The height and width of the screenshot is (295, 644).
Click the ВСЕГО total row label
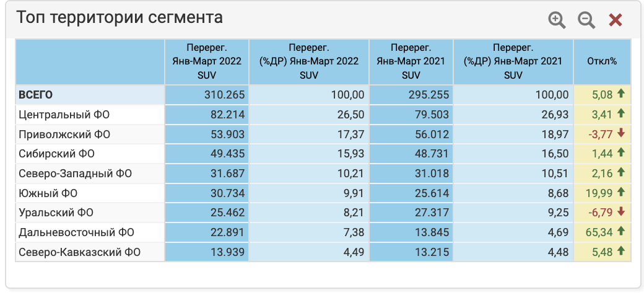(x=36, y=95)
